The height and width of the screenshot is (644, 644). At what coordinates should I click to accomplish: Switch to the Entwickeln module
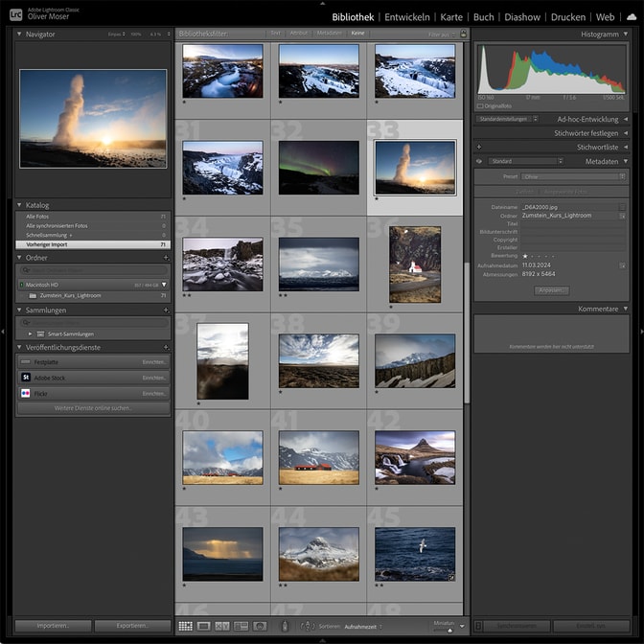[x=407, y=17]
